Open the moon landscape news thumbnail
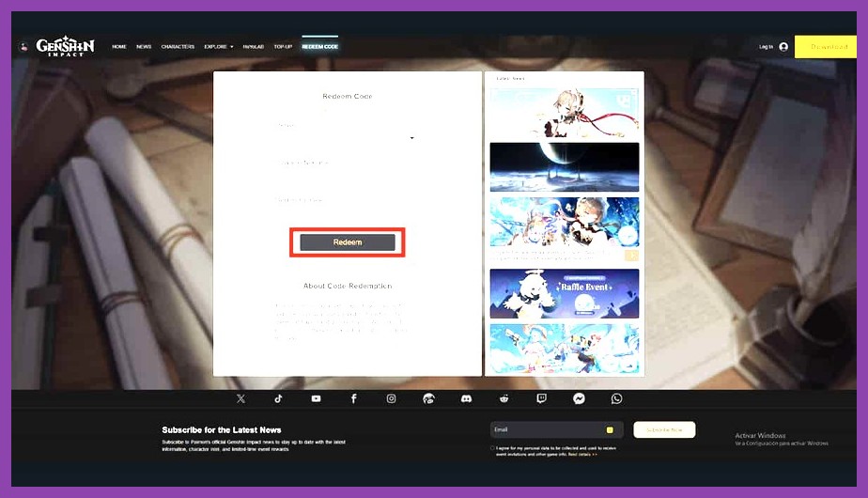Image resolution: width=868 pixels, height=498 pixels. pos(564,166)
